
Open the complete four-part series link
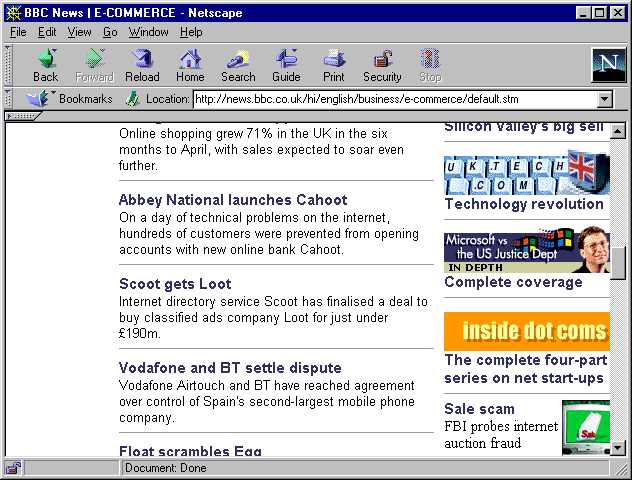(526, 369)
